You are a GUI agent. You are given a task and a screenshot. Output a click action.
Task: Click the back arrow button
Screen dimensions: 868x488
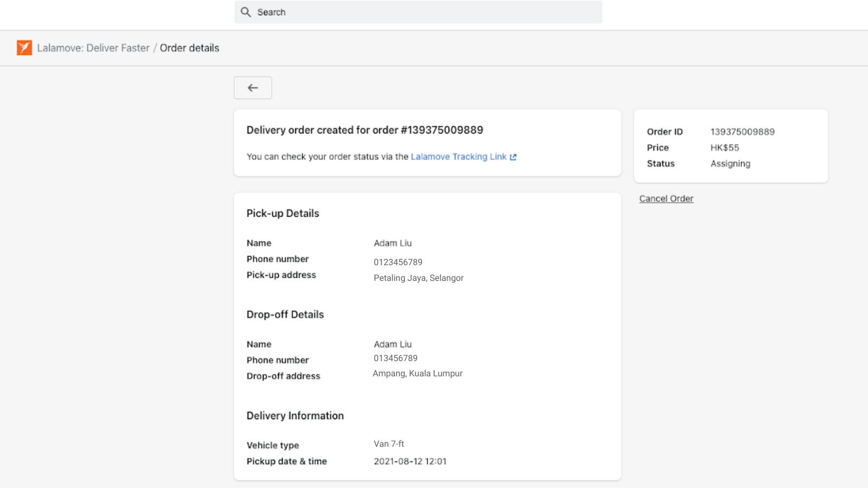(252, 87)
